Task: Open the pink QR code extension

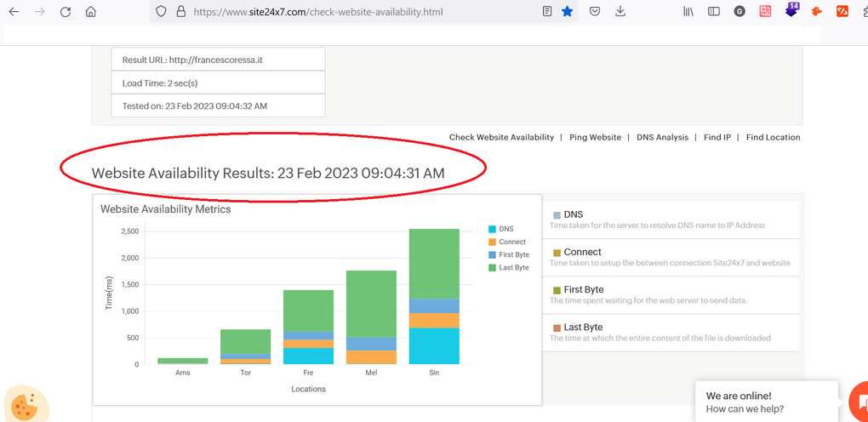Action: click(x=766, y=11)
